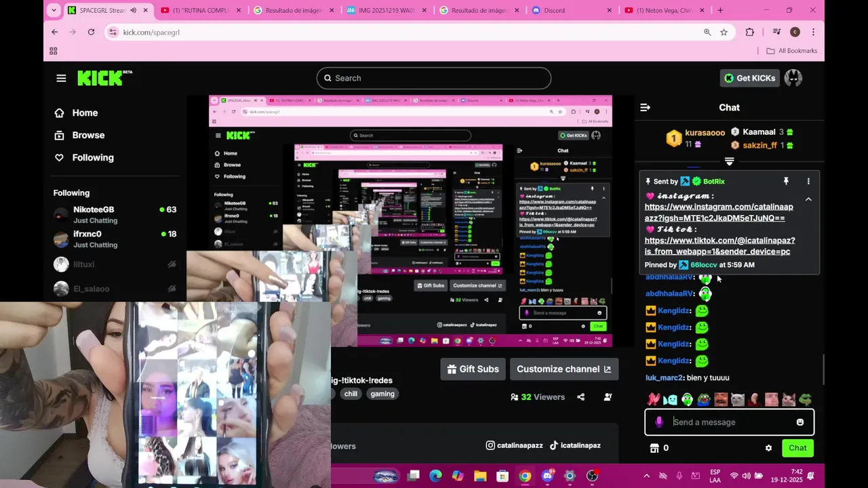Open the Chrome apps grid shortcut

tap(54, 51)
